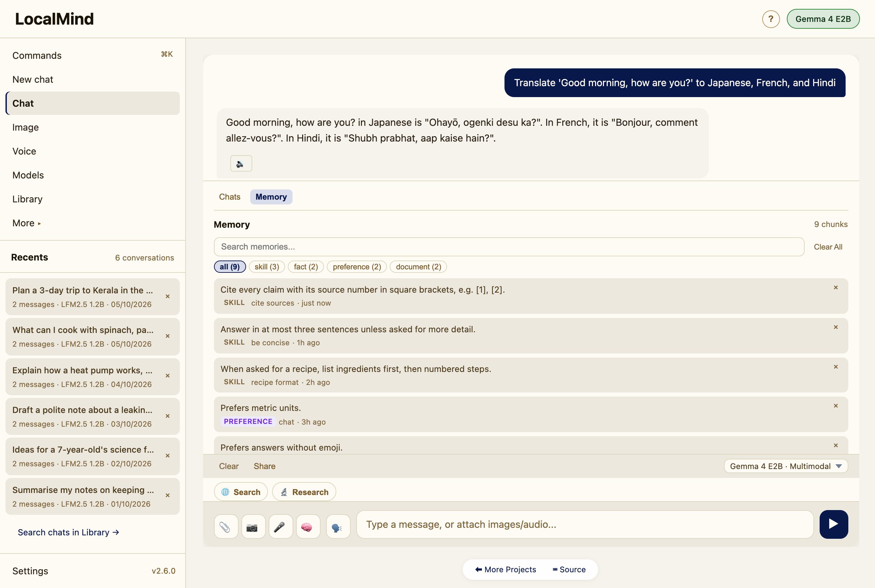Filter memories by skill (3)
875x588 pixels.
[267, 267]
